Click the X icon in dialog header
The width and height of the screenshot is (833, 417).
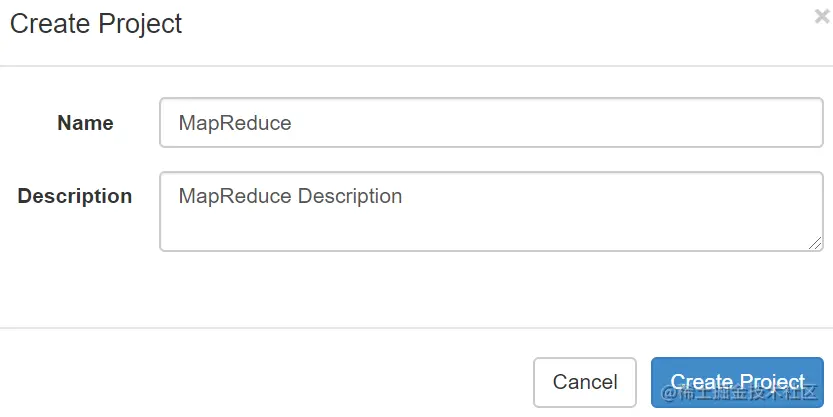point(822,16)
